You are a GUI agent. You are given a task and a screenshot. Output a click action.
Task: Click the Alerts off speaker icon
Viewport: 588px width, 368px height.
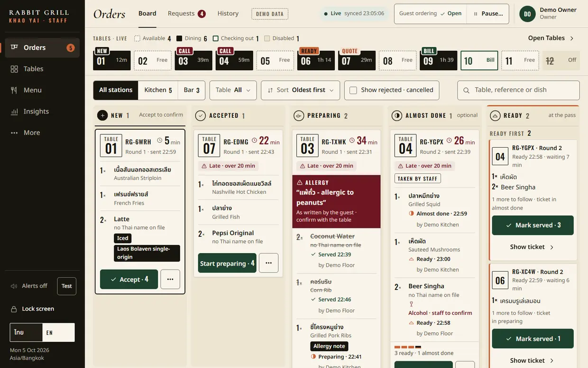(14, 286)
